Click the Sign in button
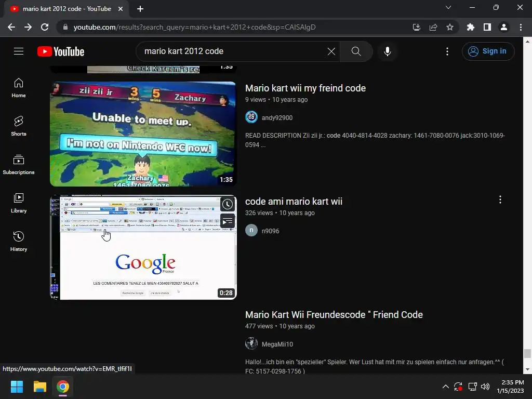 [x=488, y=51]
